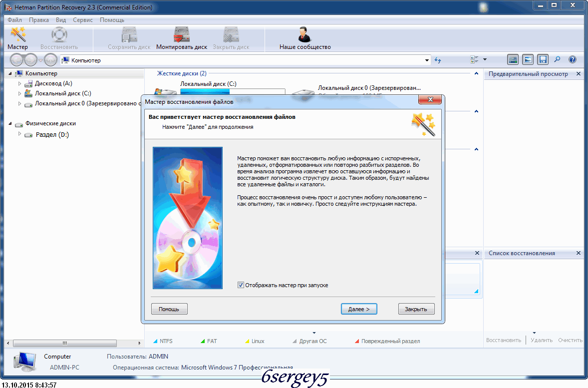Select Дисковод (A:) in the tree
588x388 pixels.
pyautogui.click(x=53, y=84)
